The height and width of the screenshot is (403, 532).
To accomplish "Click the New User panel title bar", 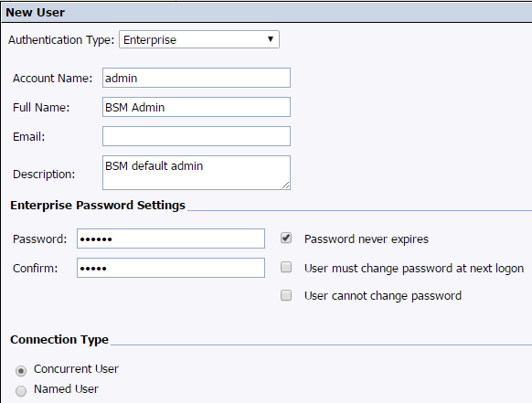I will pos(267,13).
